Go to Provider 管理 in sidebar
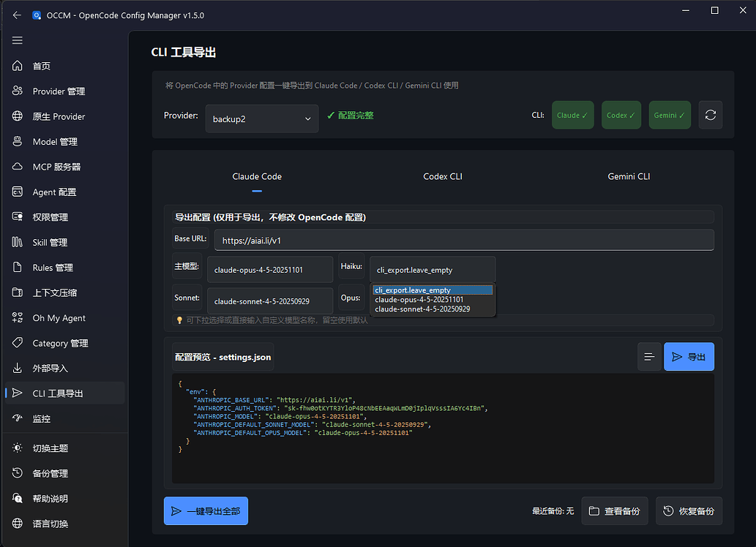 [x=64, y=91]
